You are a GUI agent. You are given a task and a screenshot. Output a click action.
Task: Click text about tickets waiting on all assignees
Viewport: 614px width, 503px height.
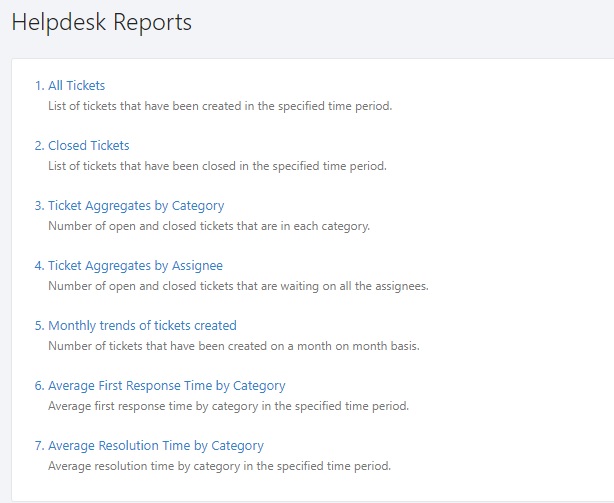coord(238,286)
